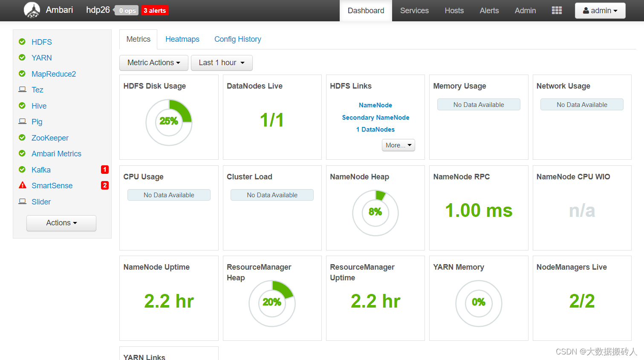Open the Metric Actions dropdown
This screenshot has height=360, width=644.
[154, 63]
